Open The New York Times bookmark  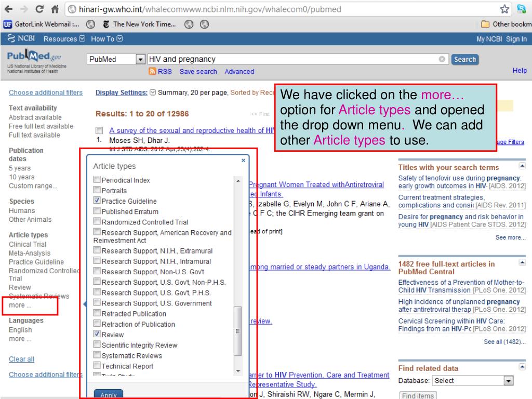tap(139, 24)
